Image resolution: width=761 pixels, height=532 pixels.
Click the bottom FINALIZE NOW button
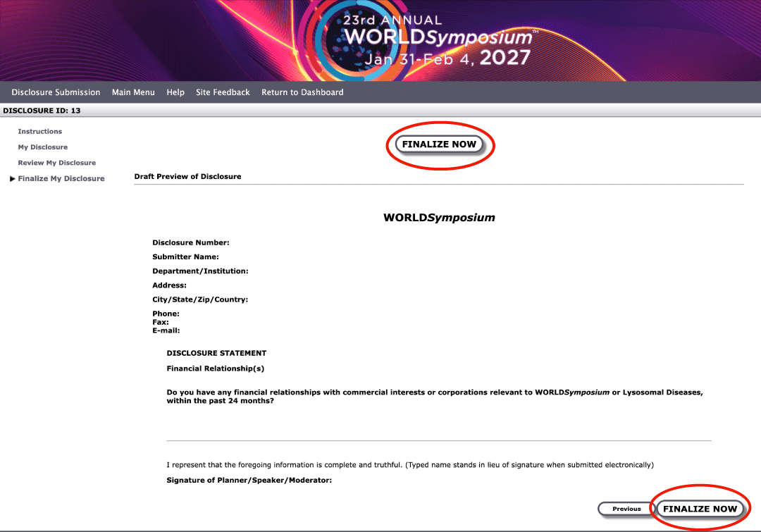(700, 509)
